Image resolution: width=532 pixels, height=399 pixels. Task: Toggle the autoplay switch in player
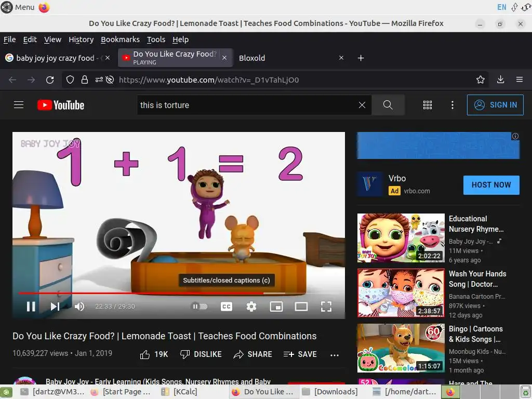click(x=199, y=307)
